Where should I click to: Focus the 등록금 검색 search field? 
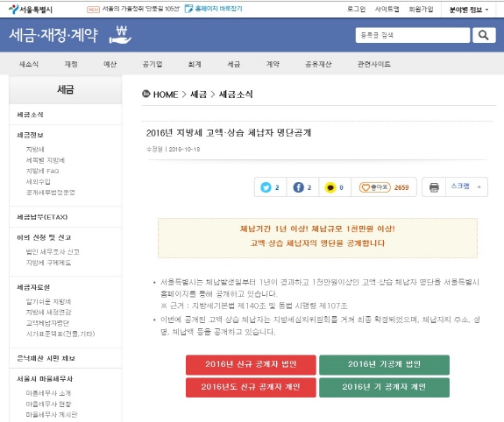point(412,35)
